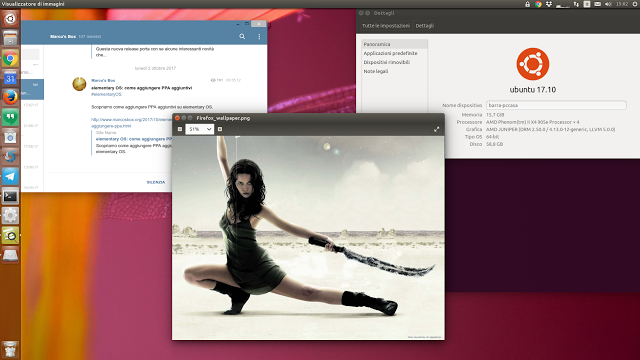Search in Marco's Box chat

pos(242,36)
